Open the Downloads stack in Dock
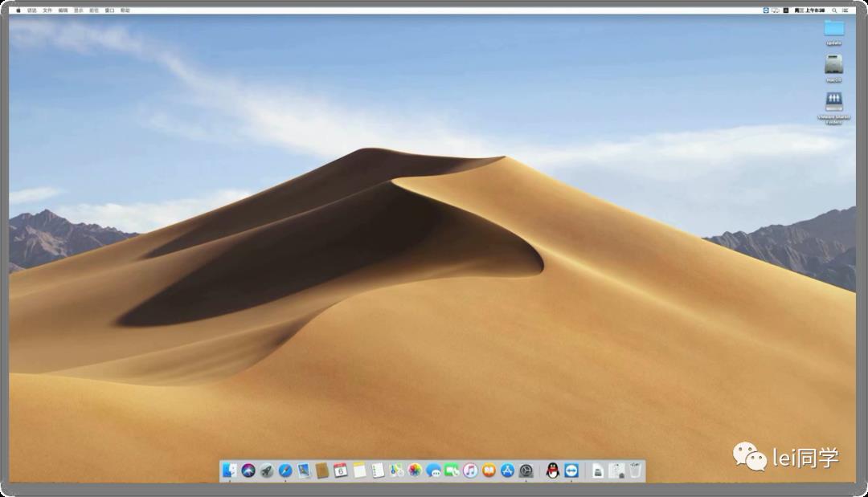 [x=616, y=471]
